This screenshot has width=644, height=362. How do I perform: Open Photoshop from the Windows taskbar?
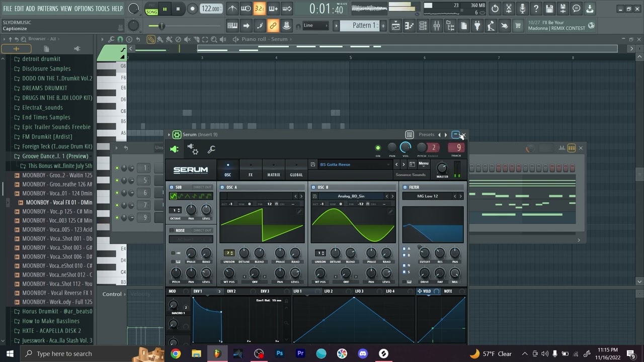click(279, 353)
